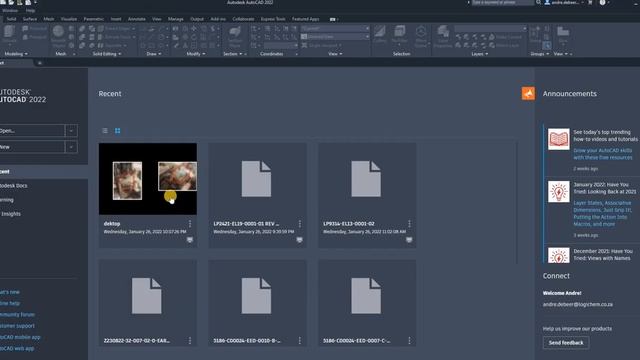Select Autodesk Docs in sidebar
640x360 pixels.
tap(14, 186)
